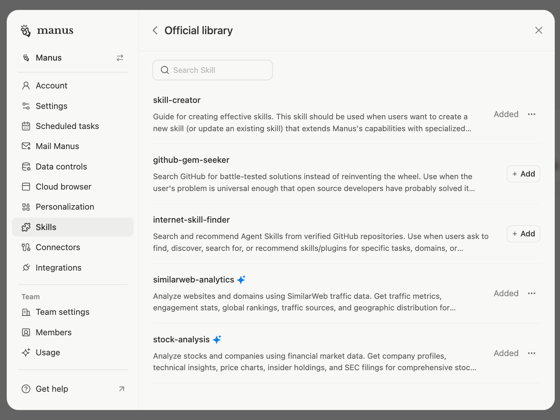
Task: Open Mail Manus envelope icon
Action: click(26, 146)
